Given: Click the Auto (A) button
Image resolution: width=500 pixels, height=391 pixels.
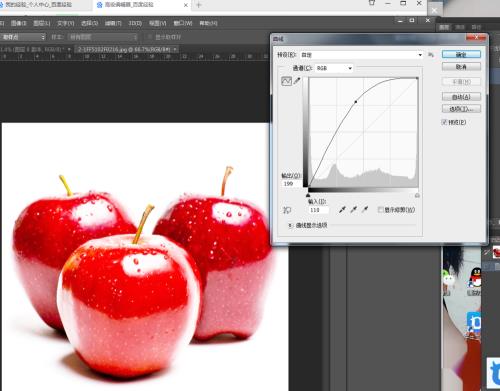Looking at the screenshot, I should pyautogui.click(x=461, y=97).
